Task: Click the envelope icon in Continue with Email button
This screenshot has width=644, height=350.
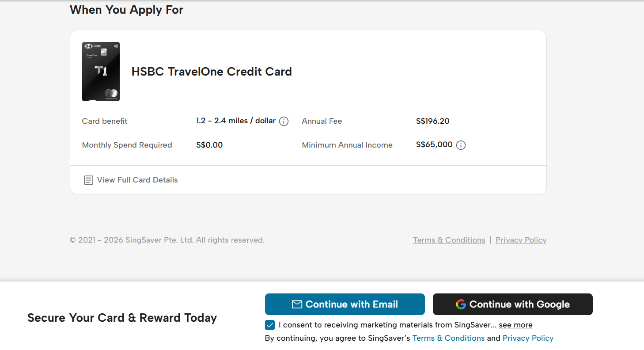Action: (x=297, y=304)
